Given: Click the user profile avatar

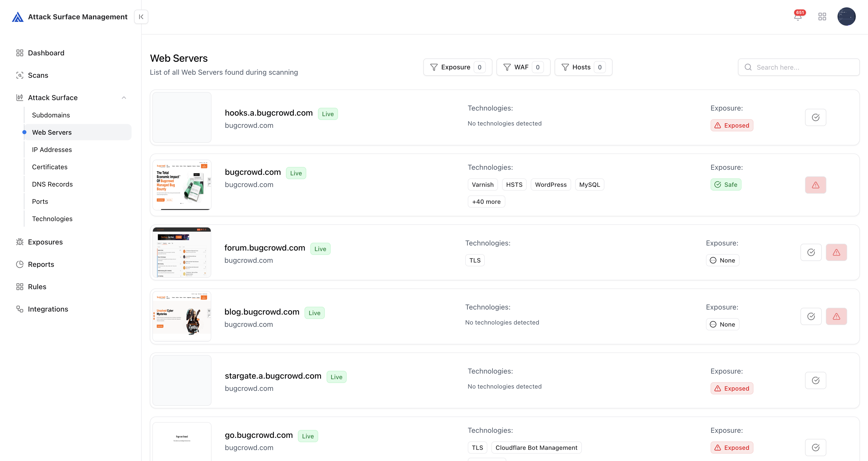Looking at the screenshot, I should pos(846,17).
